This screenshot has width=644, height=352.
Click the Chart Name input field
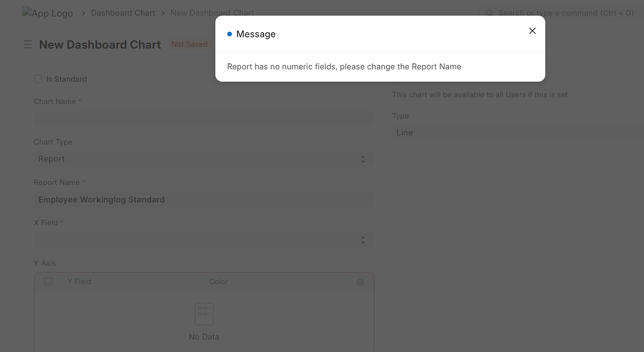tap(204, 118)
